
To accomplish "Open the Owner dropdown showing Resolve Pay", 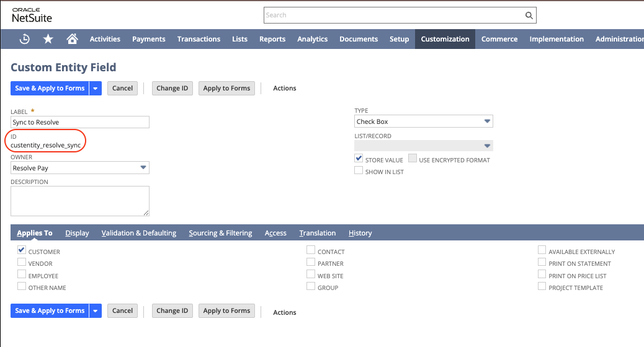I will pos(79,168).
